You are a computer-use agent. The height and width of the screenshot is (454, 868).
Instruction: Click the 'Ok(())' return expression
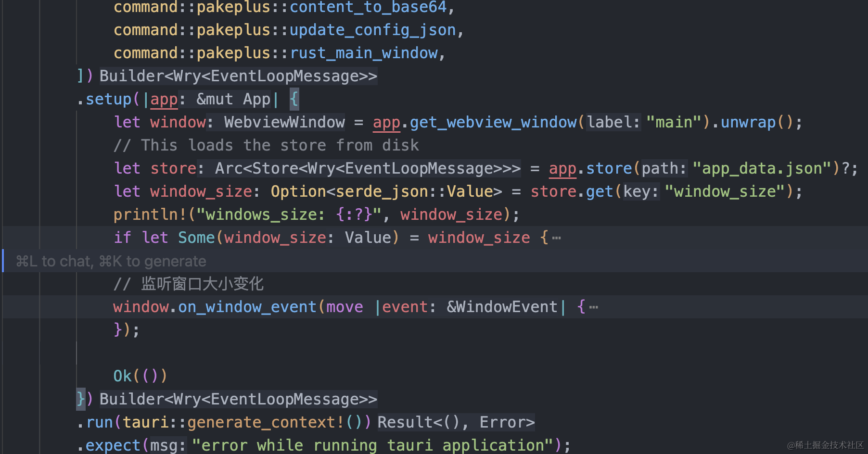click(x=140, y=376)
